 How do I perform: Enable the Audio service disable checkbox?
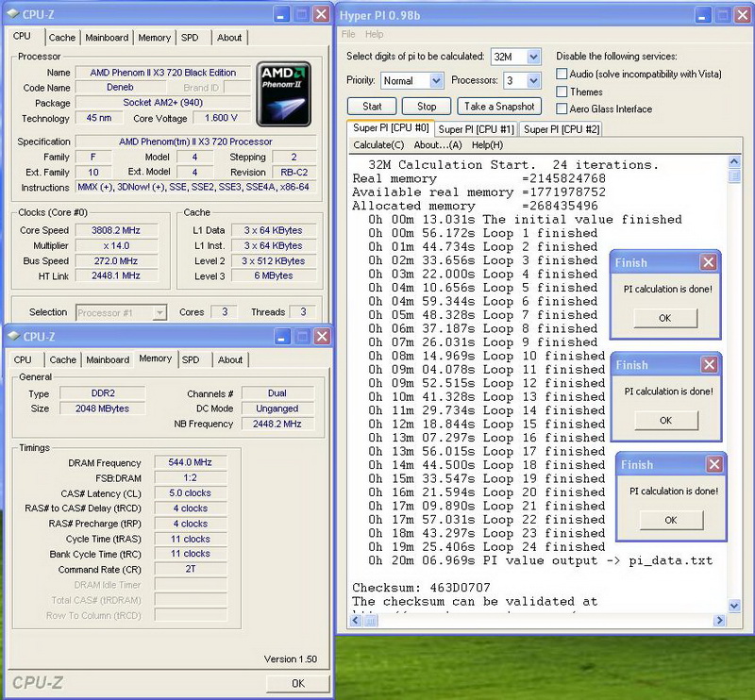click(x=562, y=74)
